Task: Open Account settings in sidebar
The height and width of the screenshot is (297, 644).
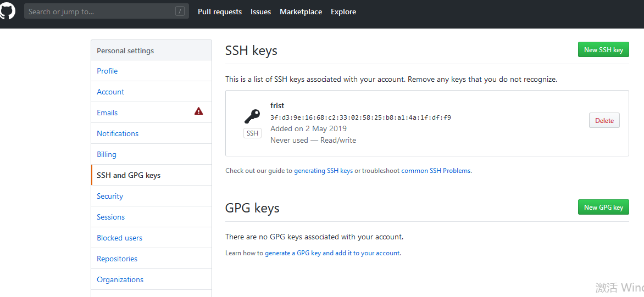Action: click(110, 92)
